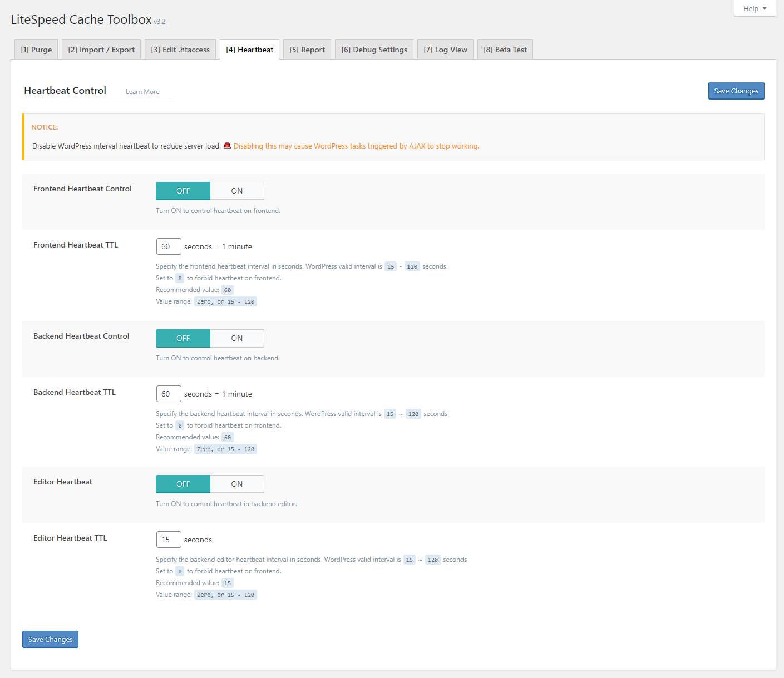Image resolution: width=784 pixels, height=678 pixels.
Task: Click 'Turn ON to control heartbeat in backend editor.'
Action: click(226, 504)
